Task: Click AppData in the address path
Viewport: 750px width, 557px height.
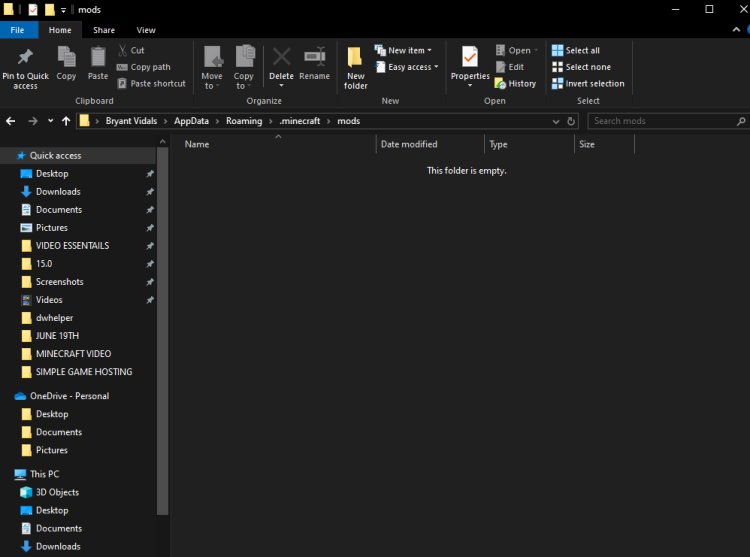Action: point(191,121)
